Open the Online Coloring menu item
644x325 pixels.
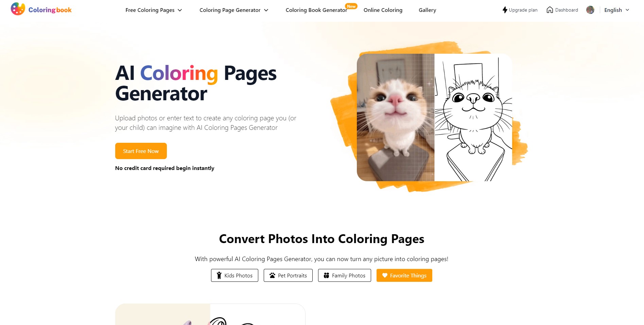click(383, 10)
